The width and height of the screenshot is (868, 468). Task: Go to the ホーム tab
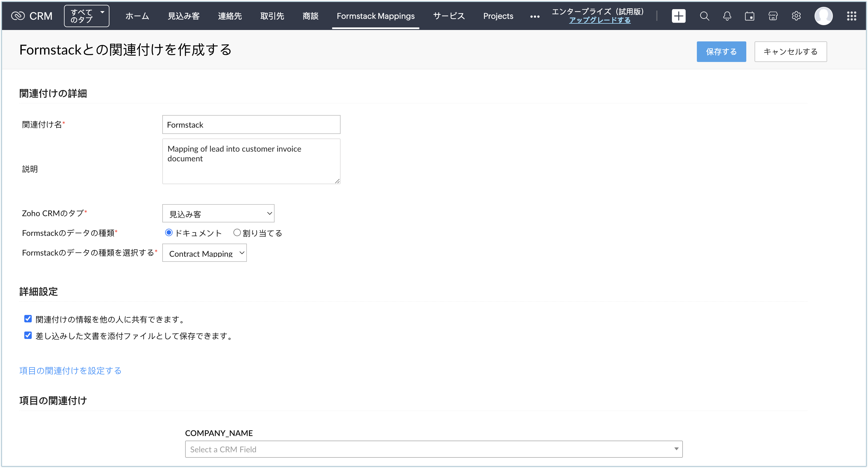coord(137,16)
